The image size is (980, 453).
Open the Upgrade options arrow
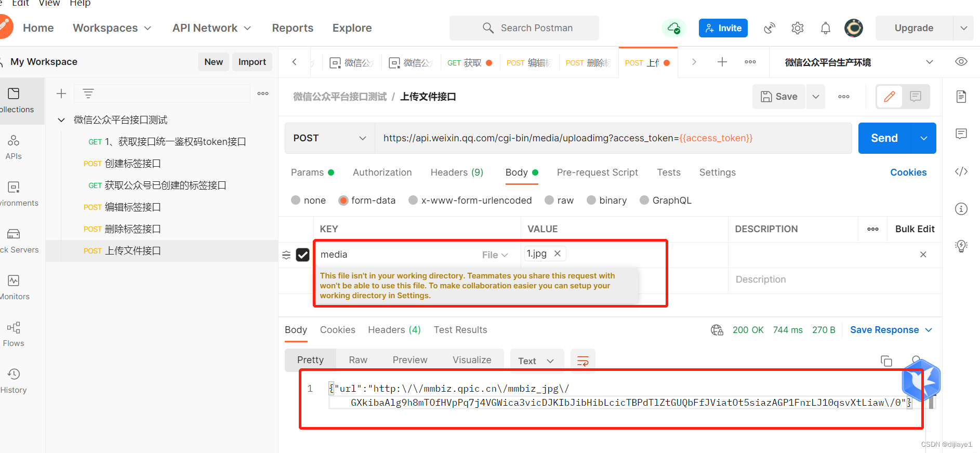click(x=964, y=28)
